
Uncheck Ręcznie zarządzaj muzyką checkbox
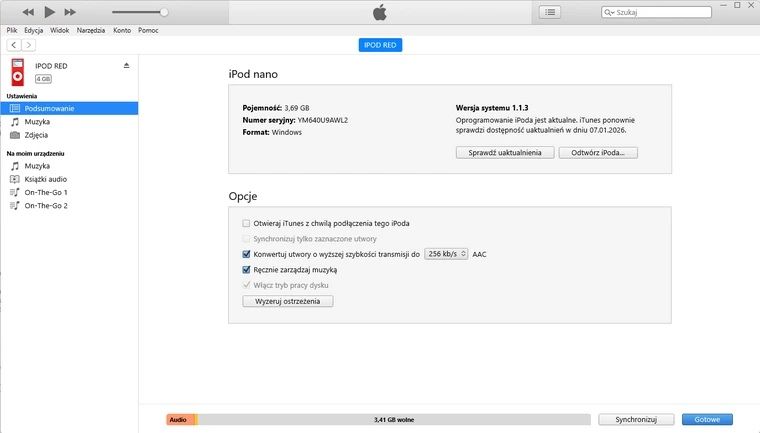pyautogui.click(x=246, y=270)
